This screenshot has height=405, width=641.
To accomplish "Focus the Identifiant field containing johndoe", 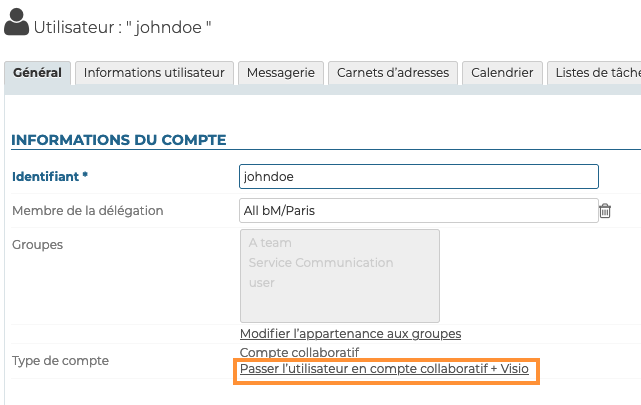I will click(x=418, y=176).
